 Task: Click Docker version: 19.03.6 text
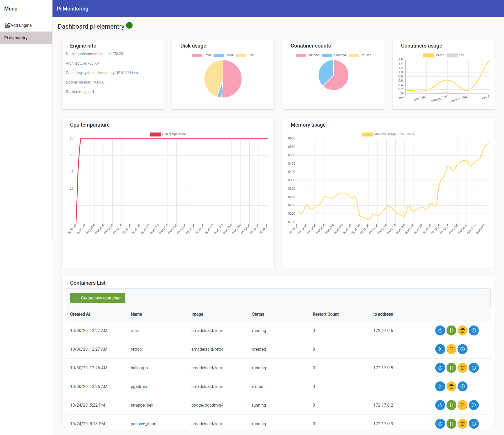point(85,82)
